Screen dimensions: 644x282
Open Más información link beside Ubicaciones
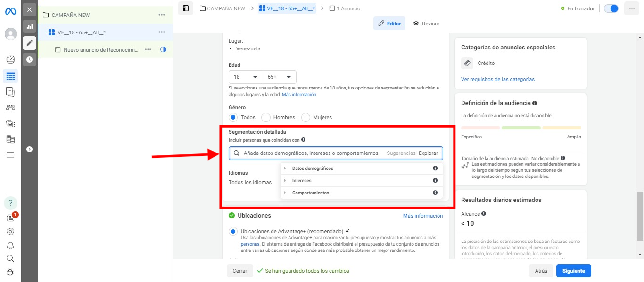tap(423, 216)
